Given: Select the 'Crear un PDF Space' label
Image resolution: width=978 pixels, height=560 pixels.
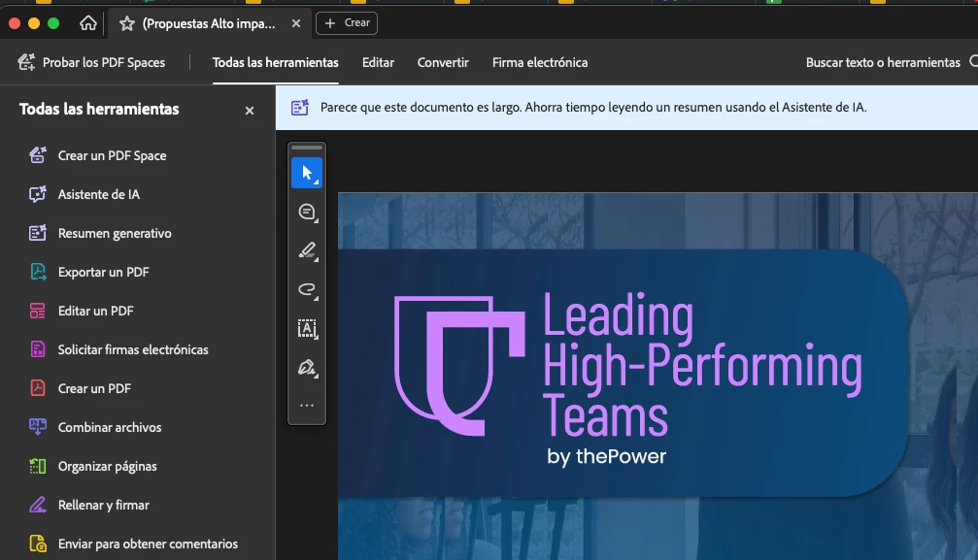Looking at the screenshot, I should click(112, 156).
